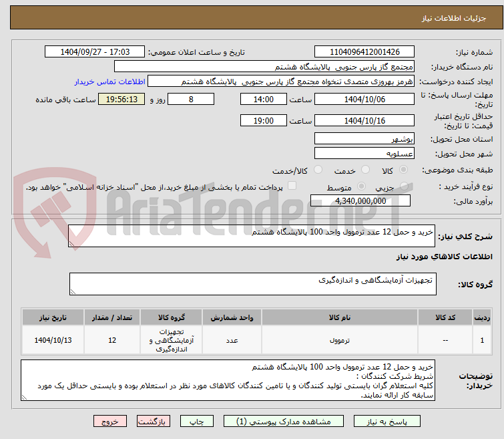Click the تعداد / مقدار column header
The width and height of the screenshot is (504, 439).
point(112,317)
